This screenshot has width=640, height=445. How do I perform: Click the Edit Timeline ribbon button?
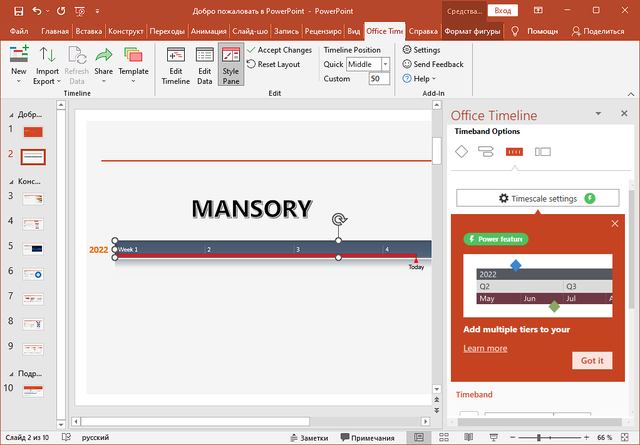[x=176, y=65]
